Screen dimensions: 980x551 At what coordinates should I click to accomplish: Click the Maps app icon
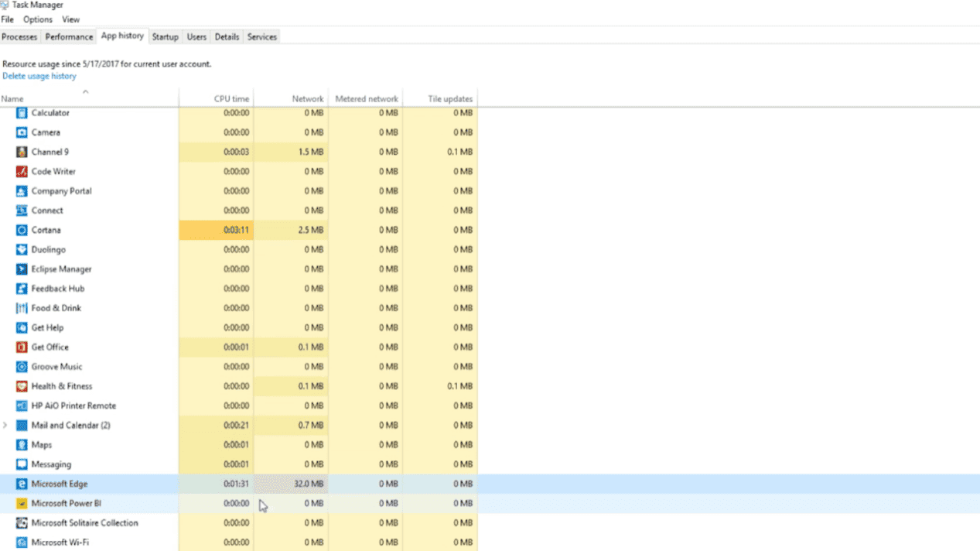pyautogui.click(x=22, y=445)
